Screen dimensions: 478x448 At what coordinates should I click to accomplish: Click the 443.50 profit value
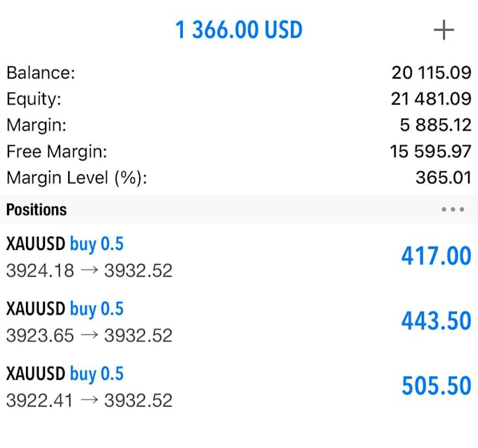click(437, 321)
